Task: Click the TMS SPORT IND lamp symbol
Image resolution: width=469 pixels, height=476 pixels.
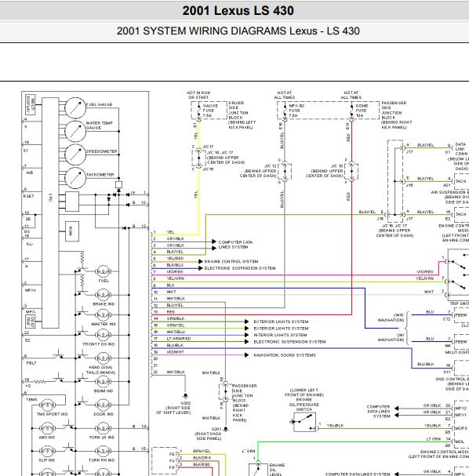Action: (48, 405)
